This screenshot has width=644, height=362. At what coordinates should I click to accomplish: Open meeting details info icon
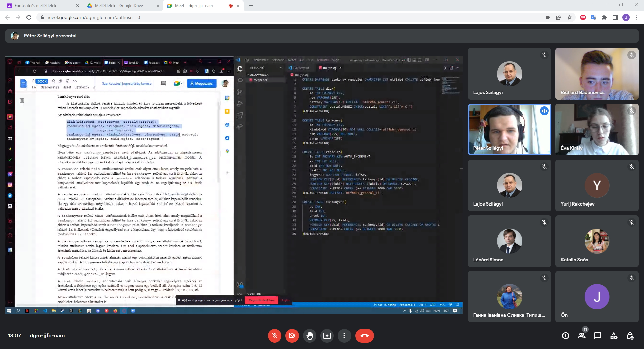pos(566,336)
